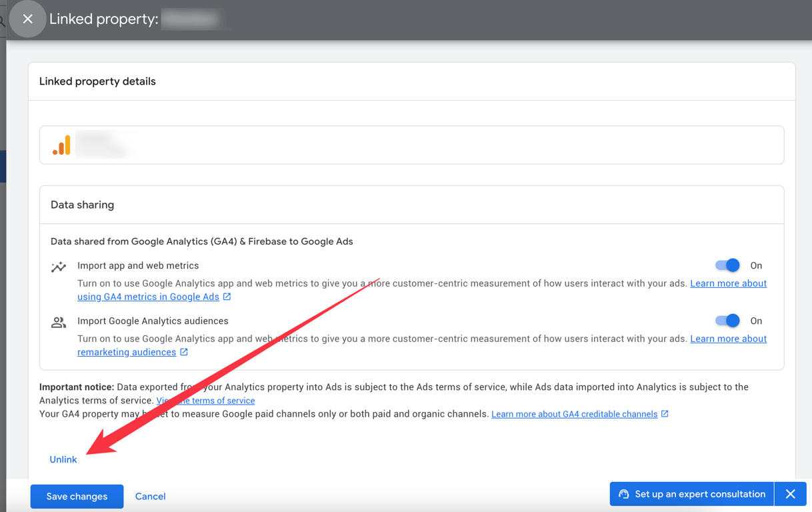Click the Import app and web metrics icon
The width and height of the screenshot is (812, 512).
(59, 267)
